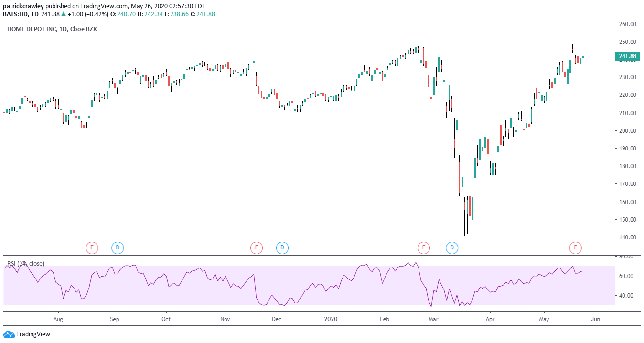Click the 80.00 label on the RSI axis
This screenshot has width=644, height=343.
click(x=626, y=257)
